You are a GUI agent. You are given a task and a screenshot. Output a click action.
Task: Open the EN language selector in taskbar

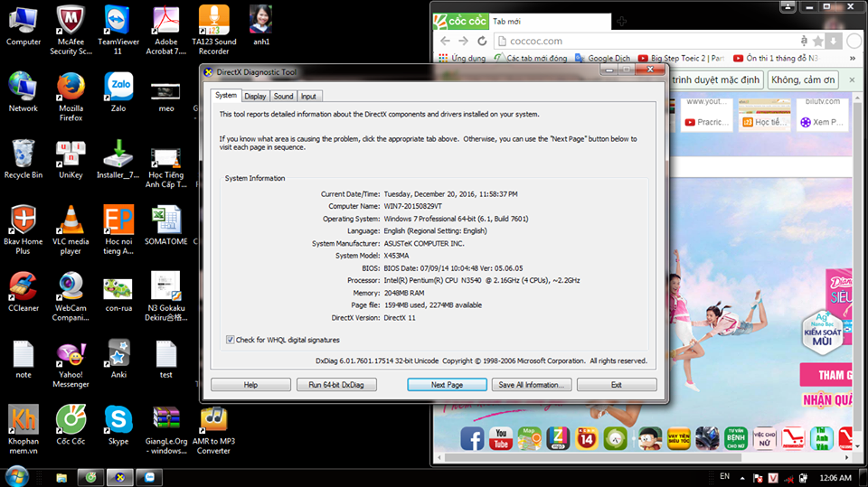724,476
